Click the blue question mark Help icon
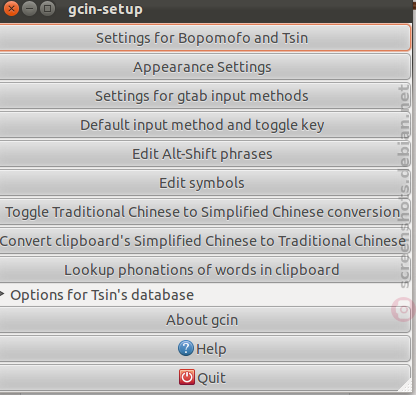 [186, 349]
